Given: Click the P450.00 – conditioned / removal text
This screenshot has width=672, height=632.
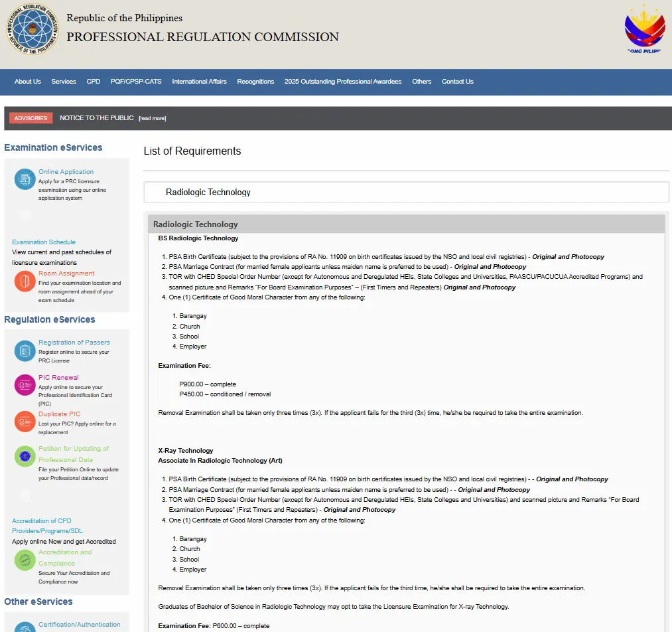Looking at the screenshot, I should point(225,394).
